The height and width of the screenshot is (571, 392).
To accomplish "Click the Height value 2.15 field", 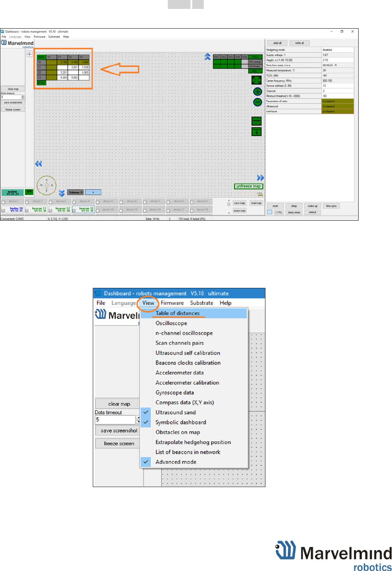I will tap(337, 60).
